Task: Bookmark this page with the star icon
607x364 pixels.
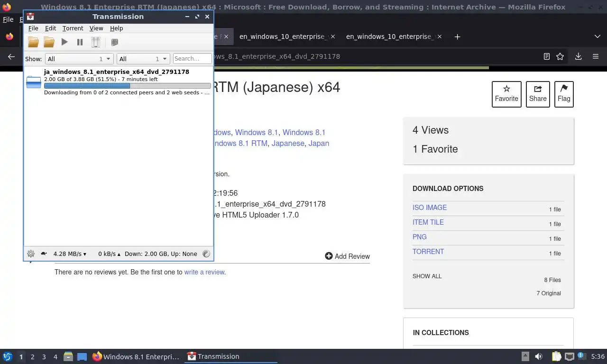Action: [x=560, y=56]
